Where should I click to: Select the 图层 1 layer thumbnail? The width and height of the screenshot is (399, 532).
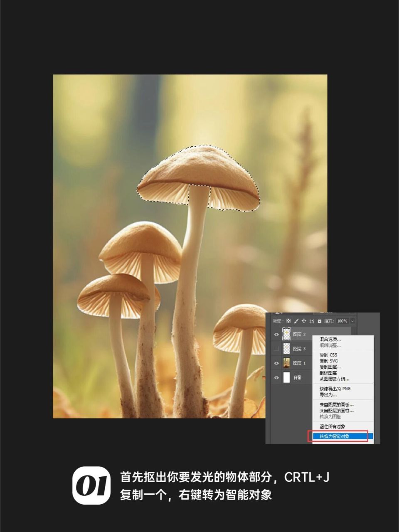point(286,363)
